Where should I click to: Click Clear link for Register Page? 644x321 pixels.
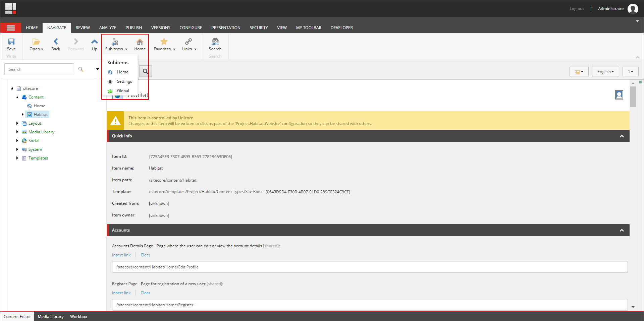tap(145, 293)
